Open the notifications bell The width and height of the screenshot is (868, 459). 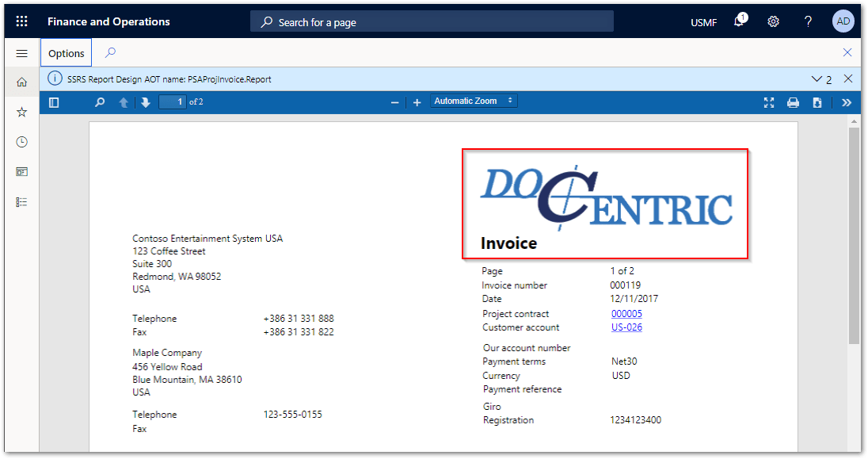[737, 21]
